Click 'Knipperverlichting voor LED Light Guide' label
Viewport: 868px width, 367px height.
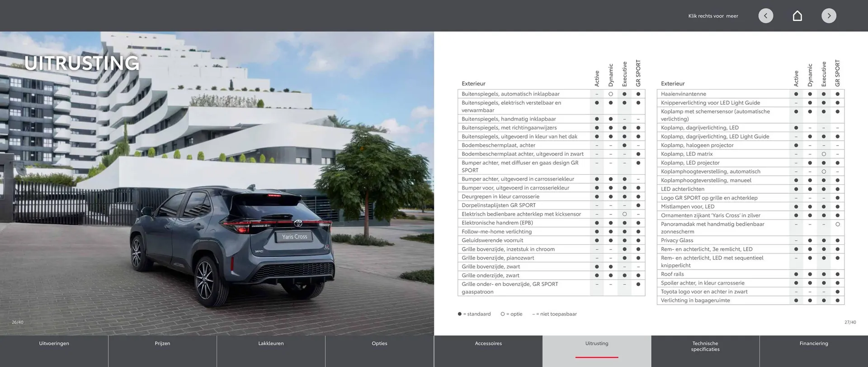(x=710, y=103)
